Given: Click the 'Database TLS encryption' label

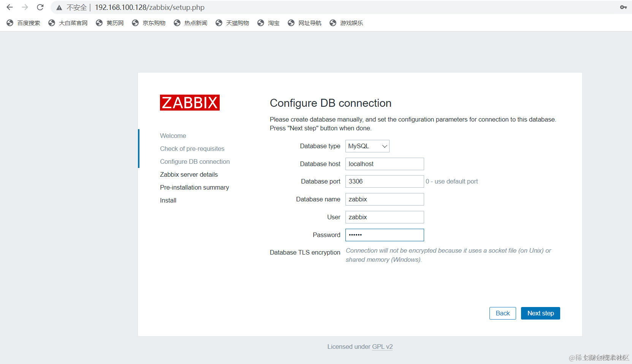Looking at the screenshot, I should 305,252.
